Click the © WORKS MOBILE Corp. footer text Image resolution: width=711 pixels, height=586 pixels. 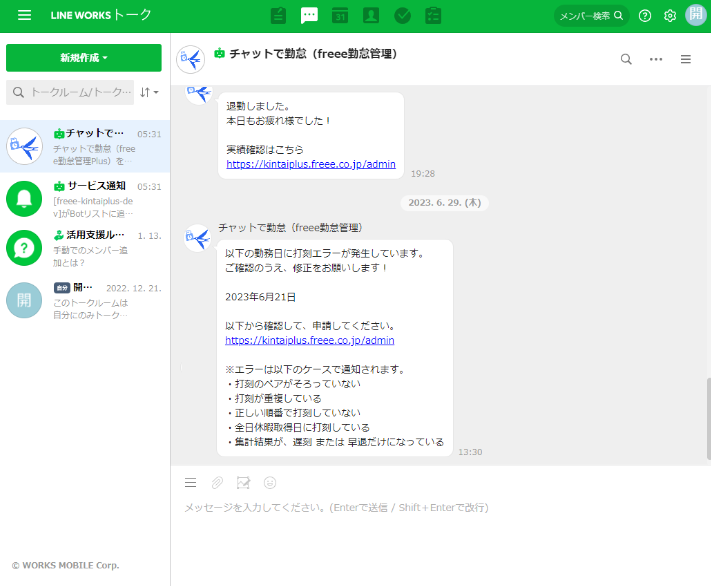(66, 565)
